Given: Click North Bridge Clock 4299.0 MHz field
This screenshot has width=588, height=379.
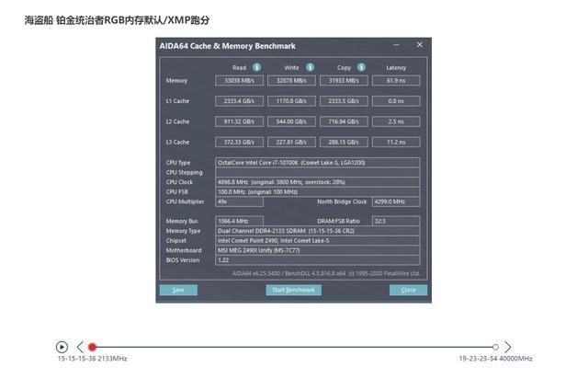Looking at the screenshot, I should point(396,201).
